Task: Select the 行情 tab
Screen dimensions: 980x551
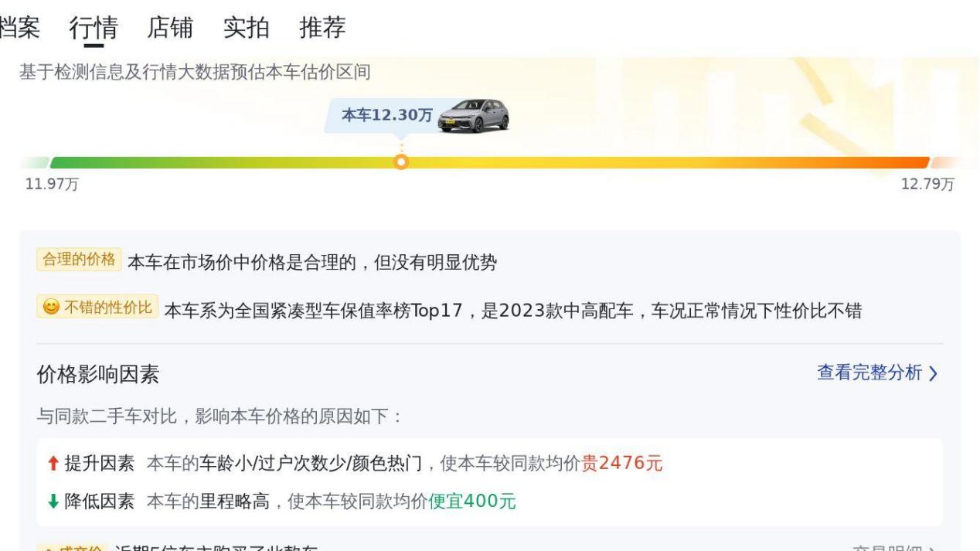Action: (x=94, y=28)
